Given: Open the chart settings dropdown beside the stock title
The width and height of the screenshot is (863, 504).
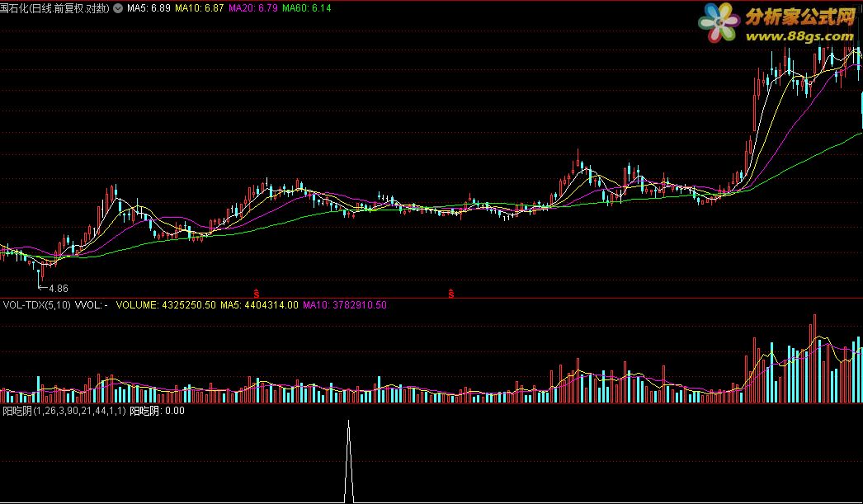Looking at the screenshot, I should pyautogui.click(x=118, y=8).
